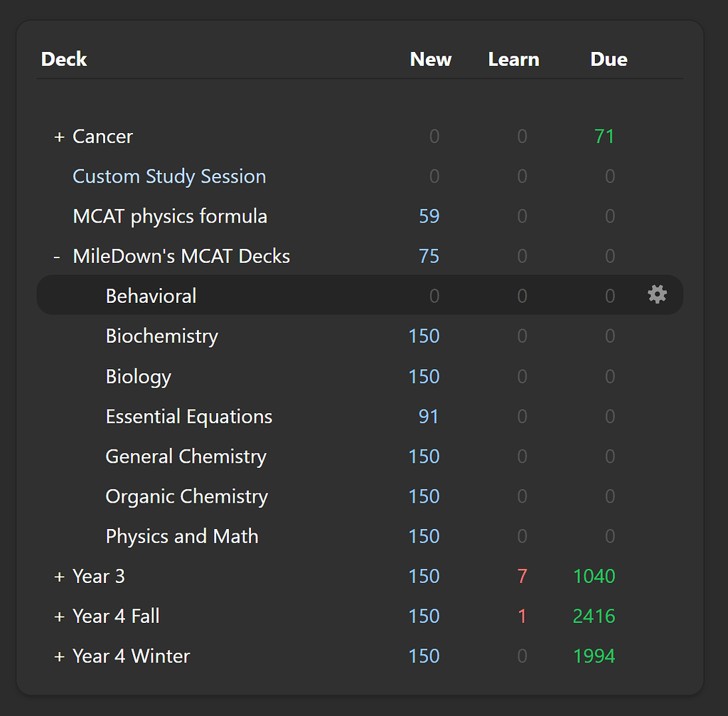728x716 pixels.
Task: Click the Year 4 Winter due count 1994
Action: point(594,656)
